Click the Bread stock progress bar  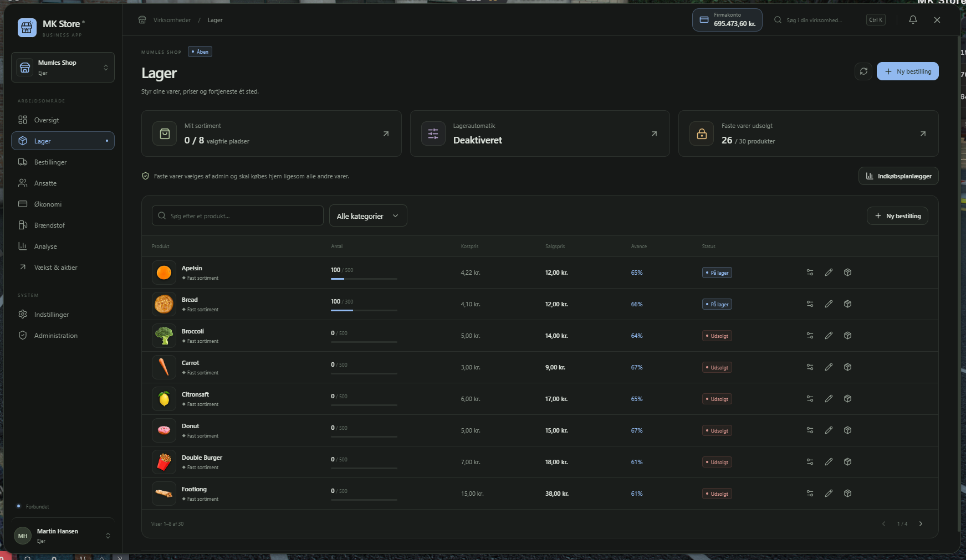tap(364, 310)
